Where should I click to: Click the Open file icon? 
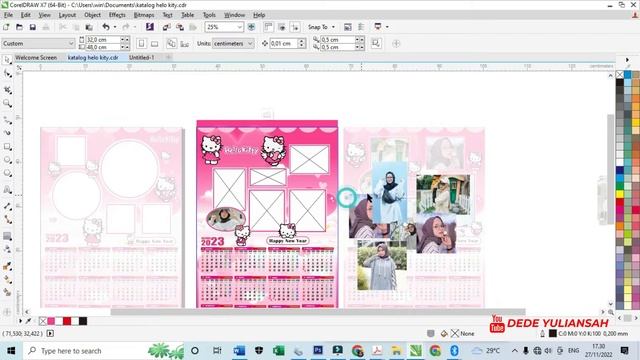tap(19, 27)
